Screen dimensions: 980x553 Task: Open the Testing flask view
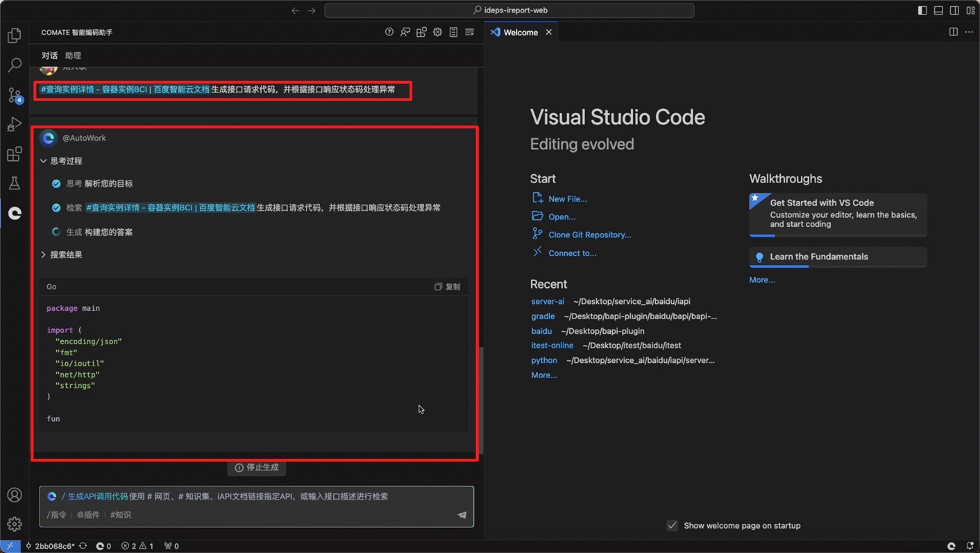click(x=15, y=183)
